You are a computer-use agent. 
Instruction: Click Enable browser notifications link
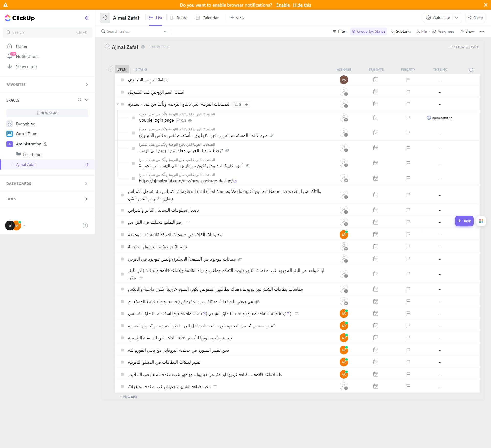283,5
